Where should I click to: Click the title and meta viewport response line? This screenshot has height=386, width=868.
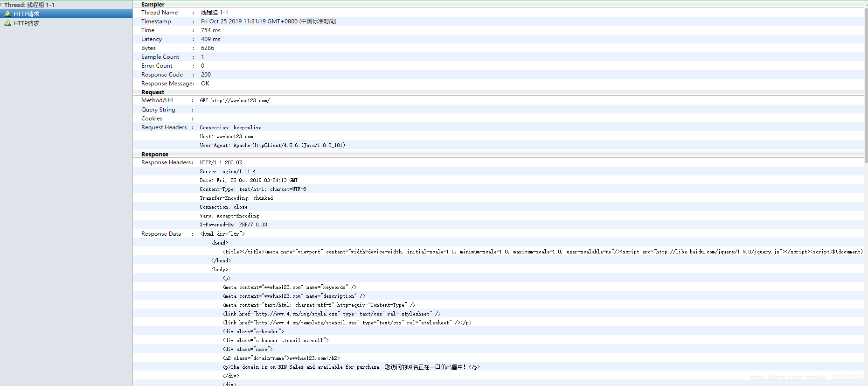543,252
